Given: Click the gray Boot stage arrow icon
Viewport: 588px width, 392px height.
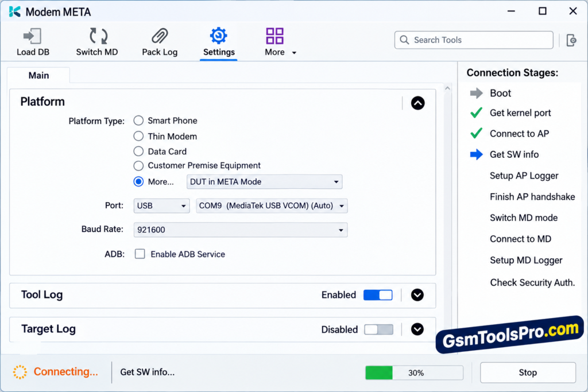Looking at the screenshot, I should pyautogui.click(x=476, y=93).
